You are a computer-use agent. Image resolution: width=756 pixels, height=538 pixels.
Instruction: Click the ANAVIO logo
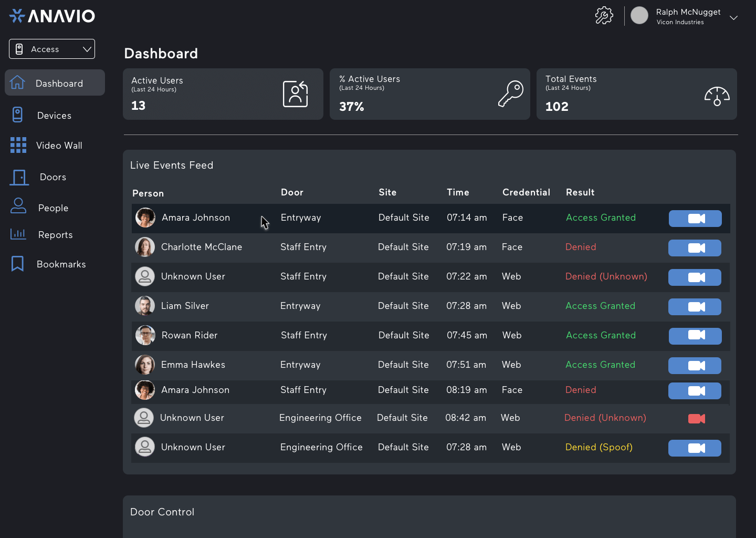(x=52, y=15)
